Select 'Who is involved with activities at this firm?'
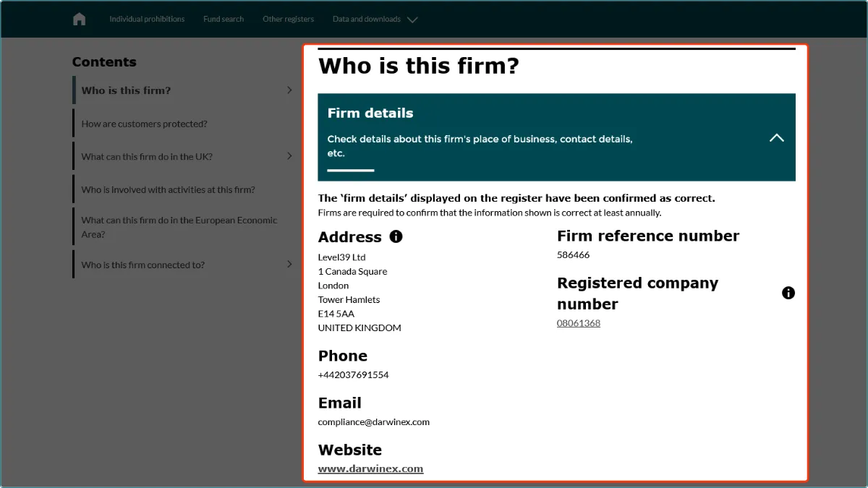Screen dimensions: 868x488 168,190
